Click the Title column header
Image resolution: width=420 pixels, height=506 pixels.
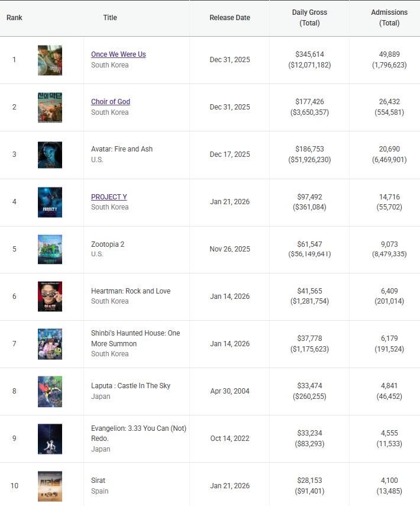tap(110, 18)
